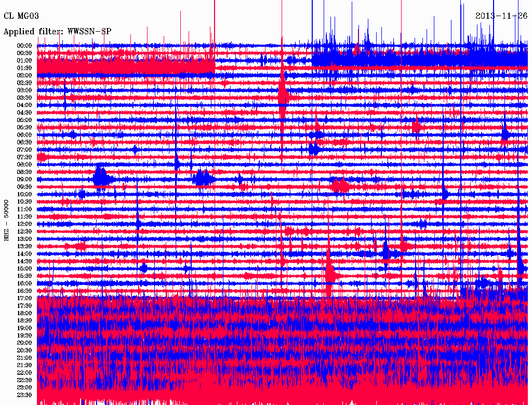Screen dimensions: 532x405
Task: Click the 12:00 time label
Action: click(x=24, y=224)
